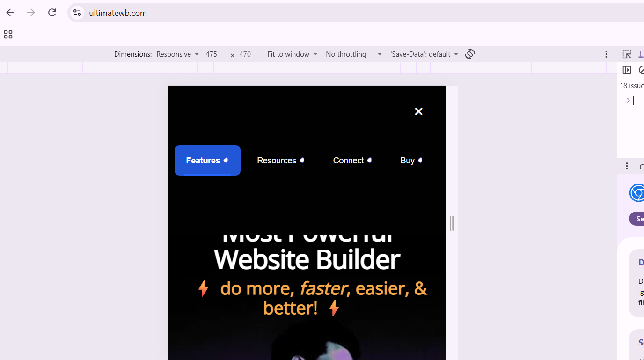Click the Website Builder heading text
644x360 pixels.
click(307, 259)
